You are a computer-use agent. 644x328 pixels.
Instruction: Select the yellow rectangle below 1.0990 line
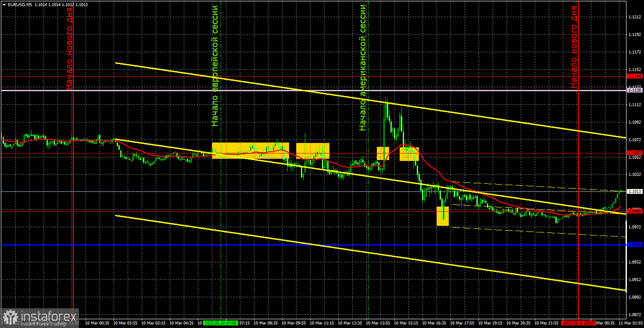pyautogui.click(x=443, y=216)
